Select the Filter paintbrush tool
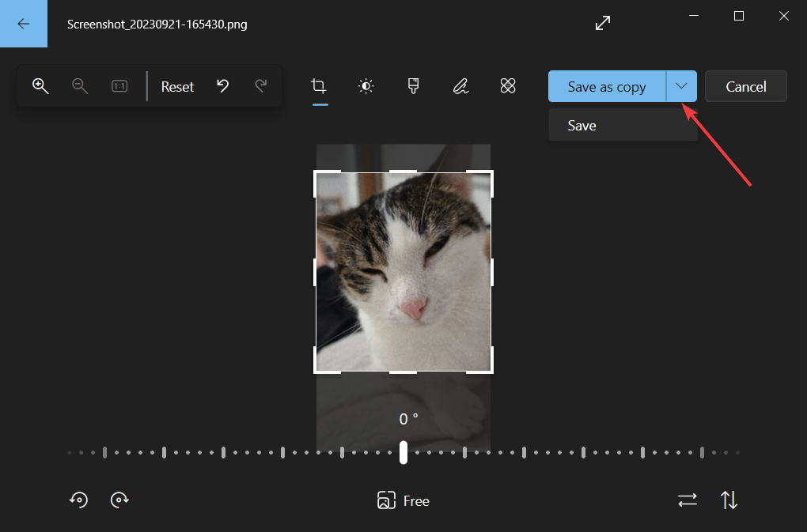This screenshot has width=807, height=532. tap(412, 86)
